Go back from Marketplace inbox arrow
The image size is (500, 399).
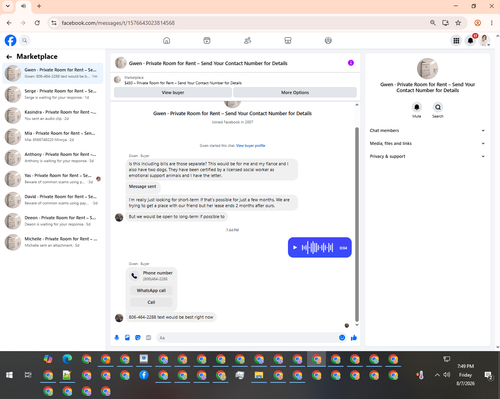pos(9,57)
